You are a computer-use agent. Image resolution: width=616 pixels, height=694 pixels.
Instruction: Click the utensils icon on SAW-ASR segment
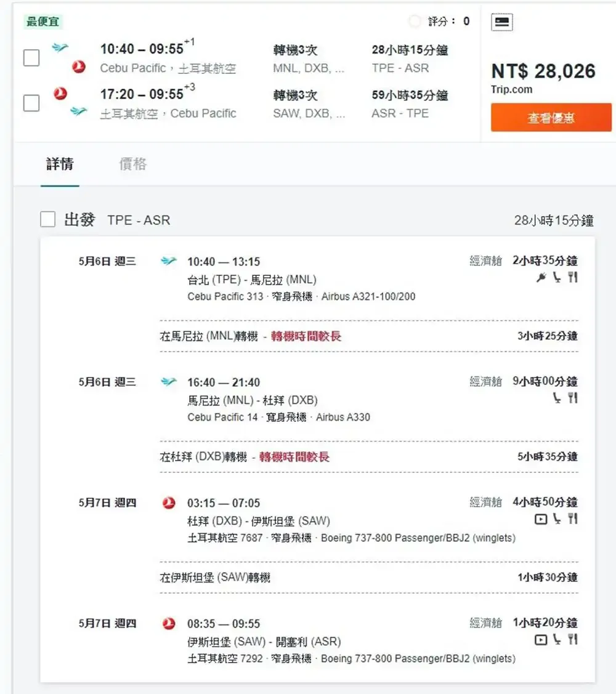point(572,640)
